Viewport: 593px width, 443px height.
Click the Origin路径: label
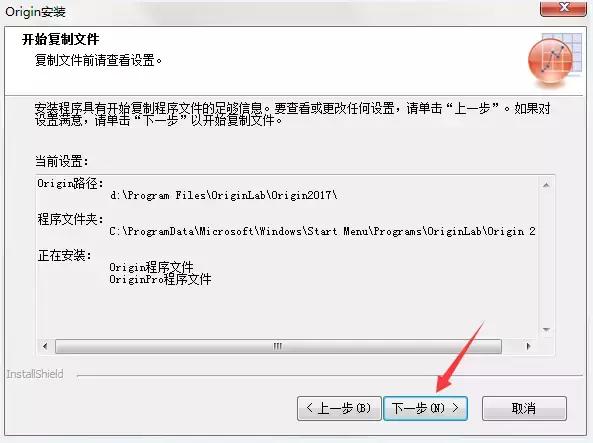click(x=70, y=183)
